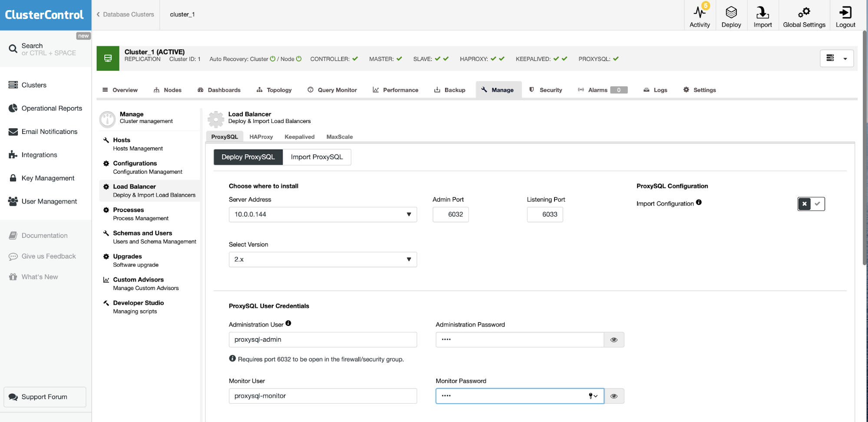The height and width of the screenshot is (422, 868).
Task: Click the Search magnifier icon
Action: [13, 49]
